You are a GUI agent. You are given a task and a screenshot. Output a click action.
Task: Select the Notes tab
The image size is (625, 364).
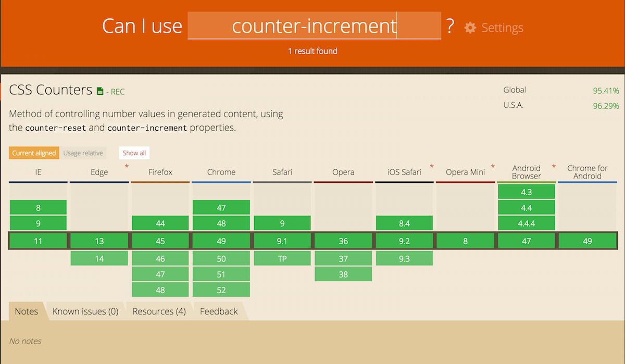tap(27, 311)
